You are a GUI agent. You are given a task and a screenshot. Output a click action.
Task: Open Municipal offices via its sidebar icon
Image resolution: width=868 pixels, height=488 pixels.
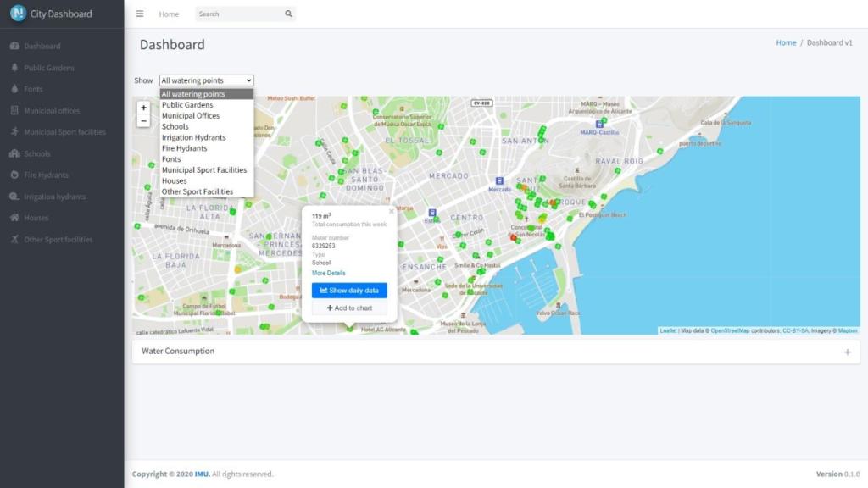point(15,110)
